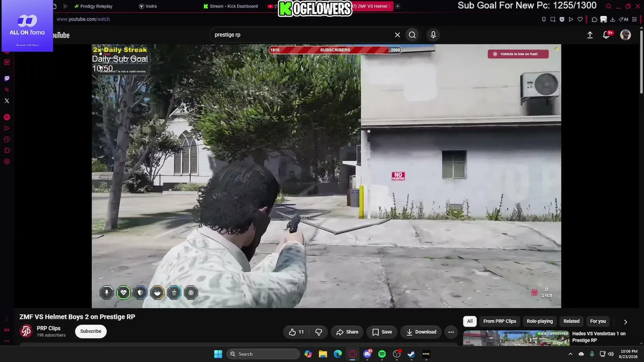Take a snapshot with the capture icon
Viewport: 644px width, 362px height.
click(x=553, y=19)
